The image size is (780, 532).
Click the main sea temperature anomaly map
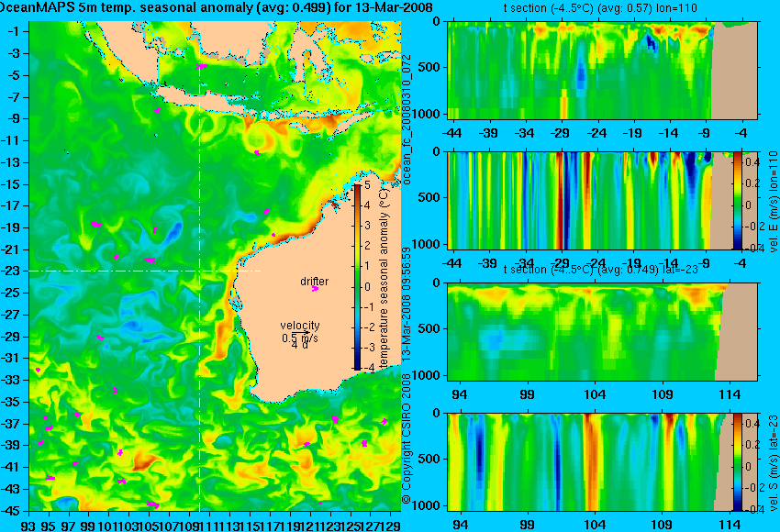215,266
